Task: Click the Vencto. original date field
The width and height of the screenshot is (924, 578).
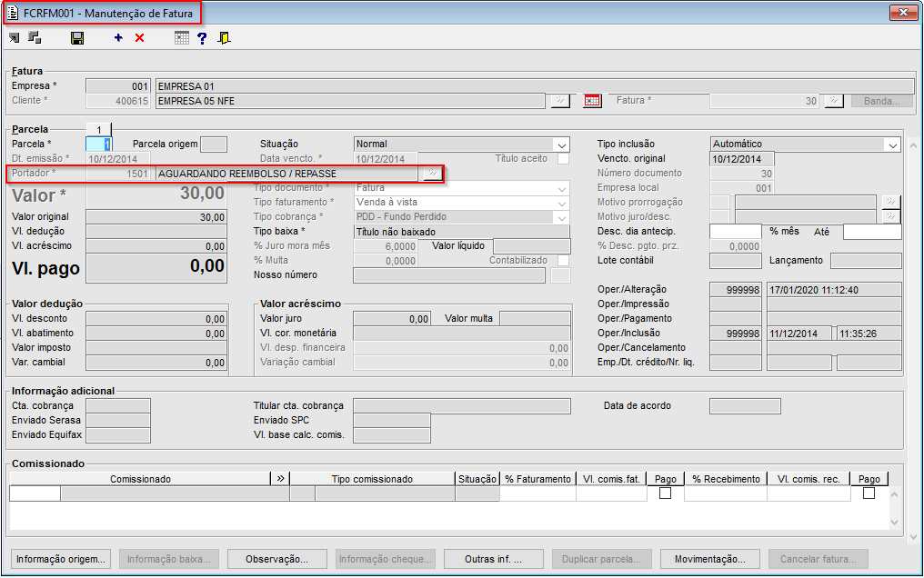Action: pos(742,159)
